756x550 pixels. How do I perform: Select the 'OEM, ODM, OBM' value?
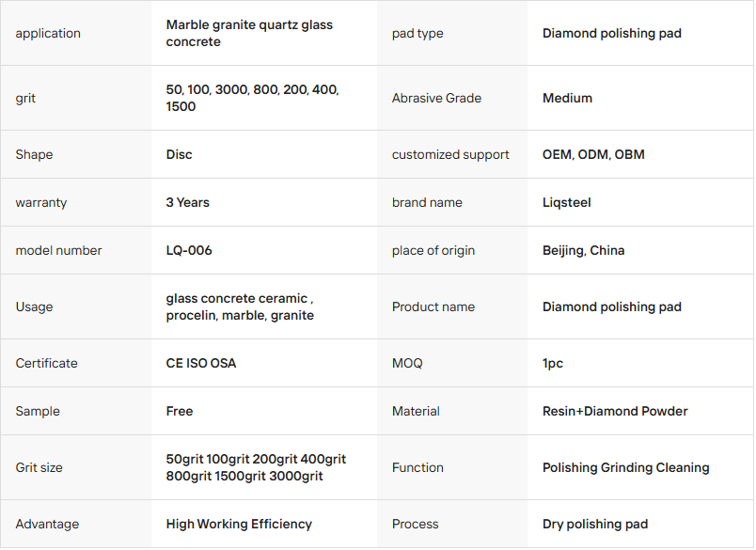593,154
